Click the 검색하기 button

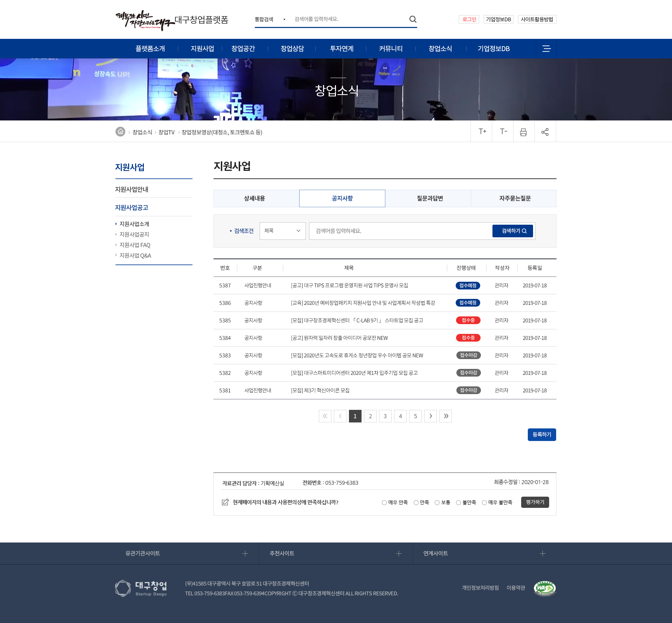513,231
